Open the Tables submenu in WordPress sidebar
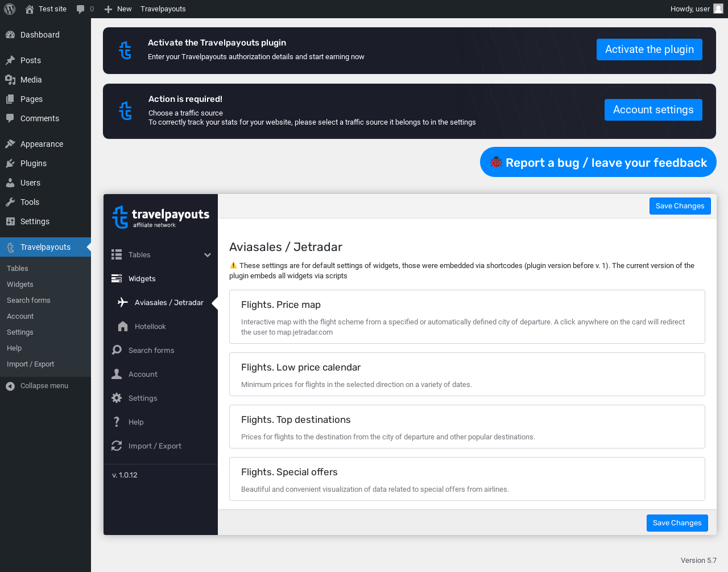Image resolution: width=728 pixels, height=572 pixels. [x=18, y=269]
